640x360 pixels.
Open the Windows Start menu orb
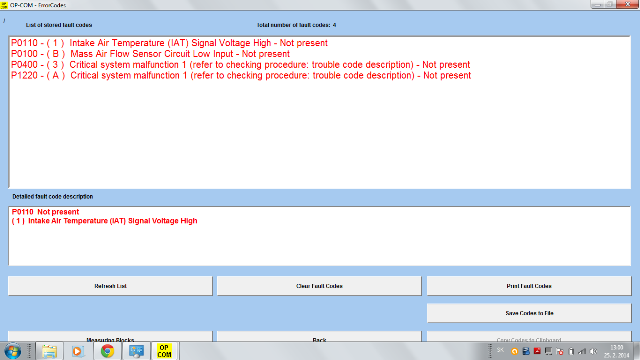(13, 351)
